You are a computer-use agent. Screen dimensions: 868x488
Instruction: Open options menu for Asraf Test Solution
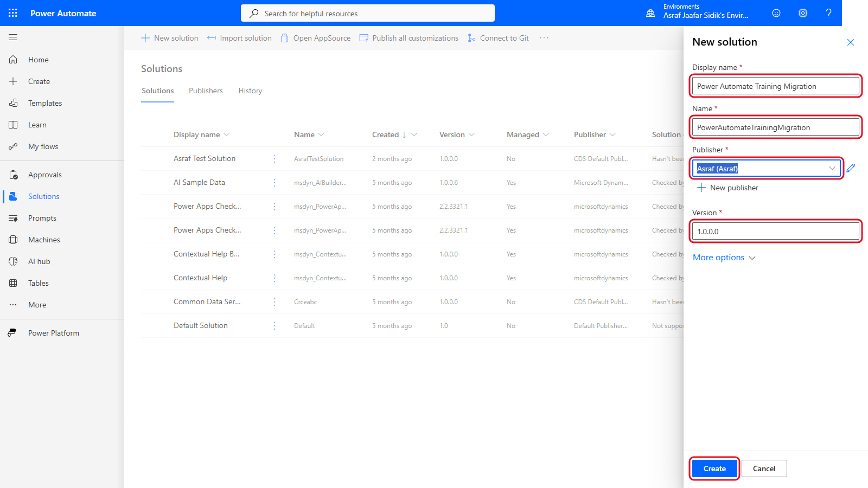tap(275, 159)
